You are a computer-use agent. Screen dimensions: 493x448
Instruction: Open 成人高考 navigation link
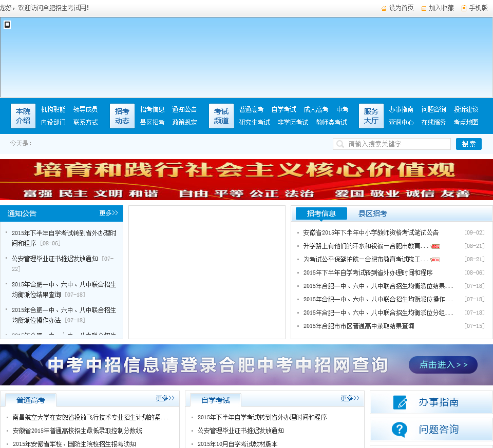tap(316, 109)
